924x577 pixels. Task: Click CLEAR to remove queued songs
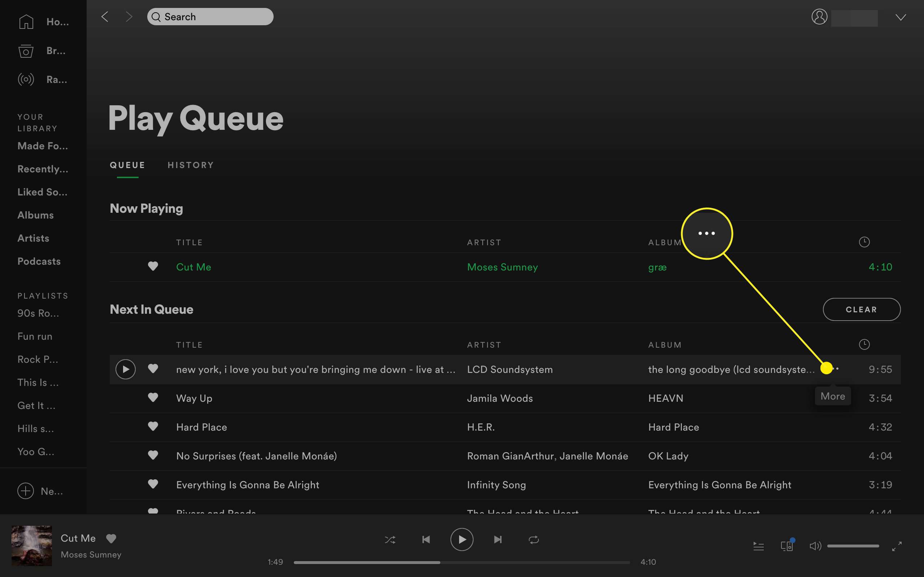pos(861,309)
